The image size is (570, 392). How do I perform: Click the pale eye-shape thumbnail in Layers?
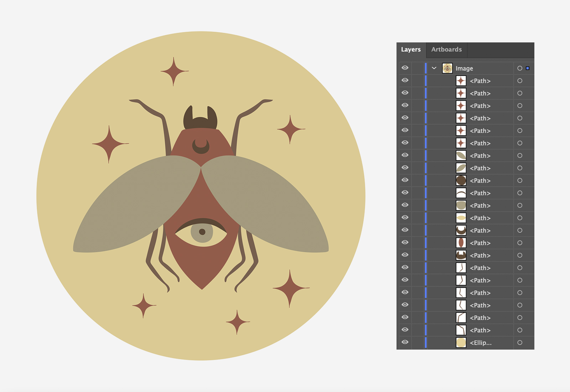(x=461, y=218)
